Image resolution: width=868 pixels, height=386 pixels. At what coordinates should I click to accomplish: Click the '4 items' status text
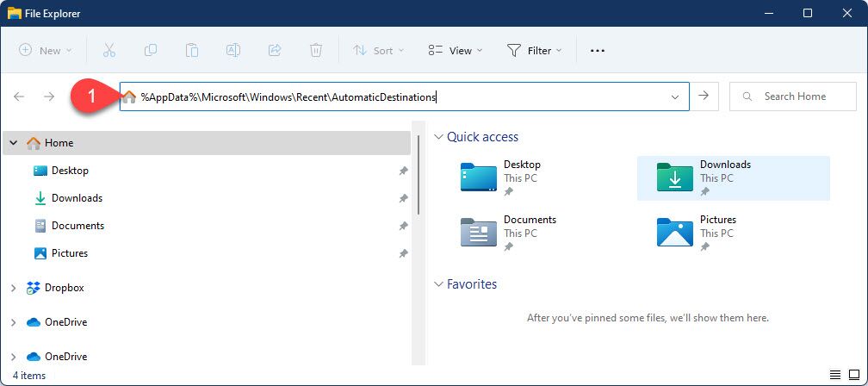[x=29, y=376]
